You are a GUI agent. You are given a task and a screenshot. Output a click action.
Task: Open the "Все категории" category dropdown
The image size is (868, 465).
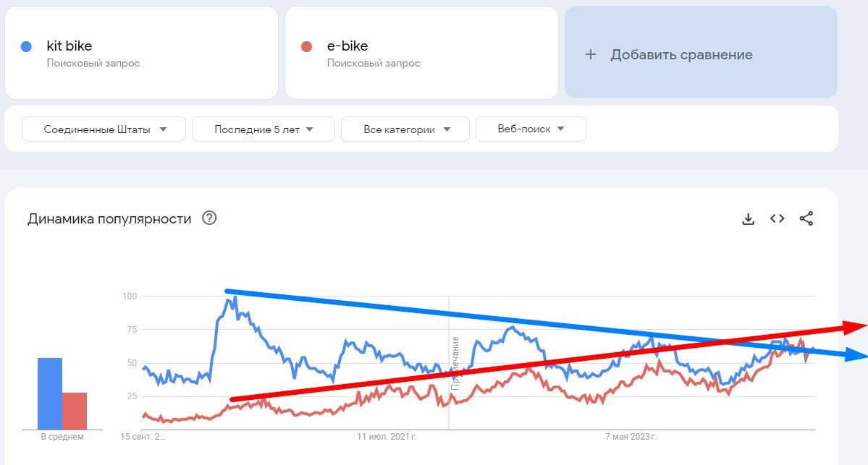(405, 129)
